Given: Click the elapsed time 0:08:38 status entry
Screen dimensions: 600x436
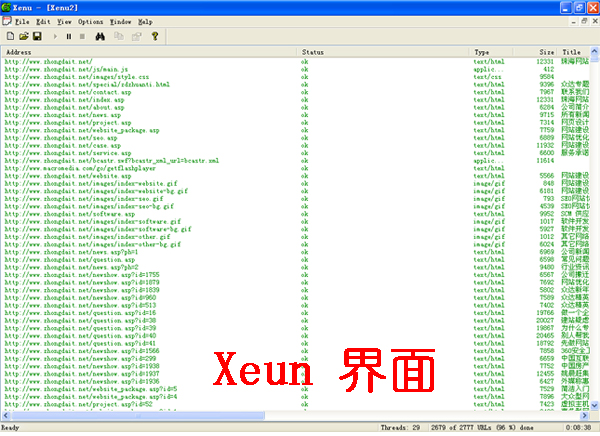Looking at the screenshot, I should coord(578,428).
